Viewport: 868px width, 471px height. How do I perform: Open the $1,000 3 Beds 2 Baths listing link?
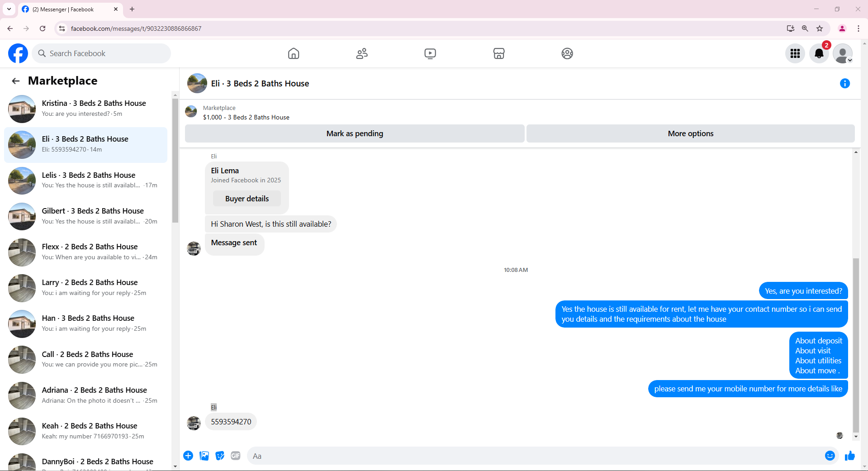click(246, 117)
